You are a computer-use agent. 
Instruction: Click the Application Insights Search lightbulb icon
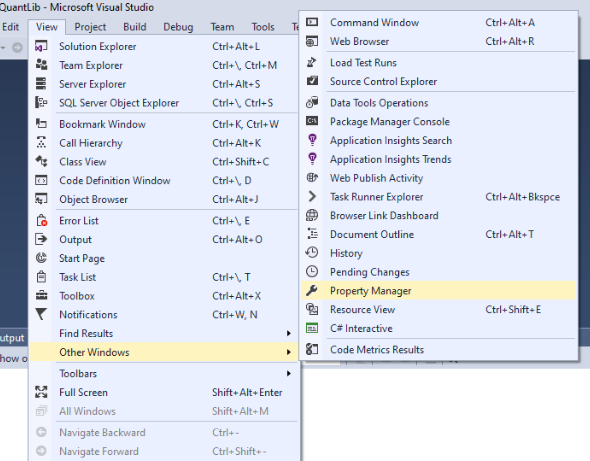312,140
